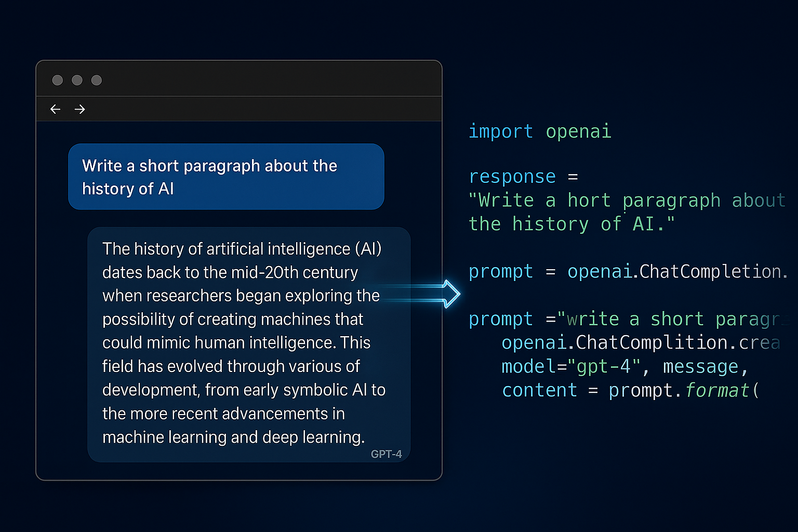Click the prompt ="write a short paragr line
The width and height of the screenshot is (798, 532).
(629, 319)
